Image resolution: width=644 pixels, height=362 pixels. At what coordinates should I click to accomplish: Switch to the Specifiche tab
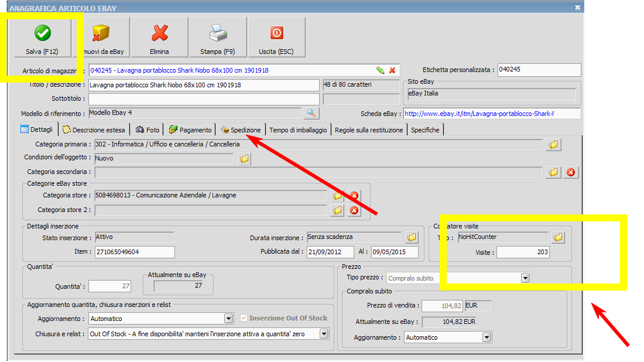tap(425, 129)
